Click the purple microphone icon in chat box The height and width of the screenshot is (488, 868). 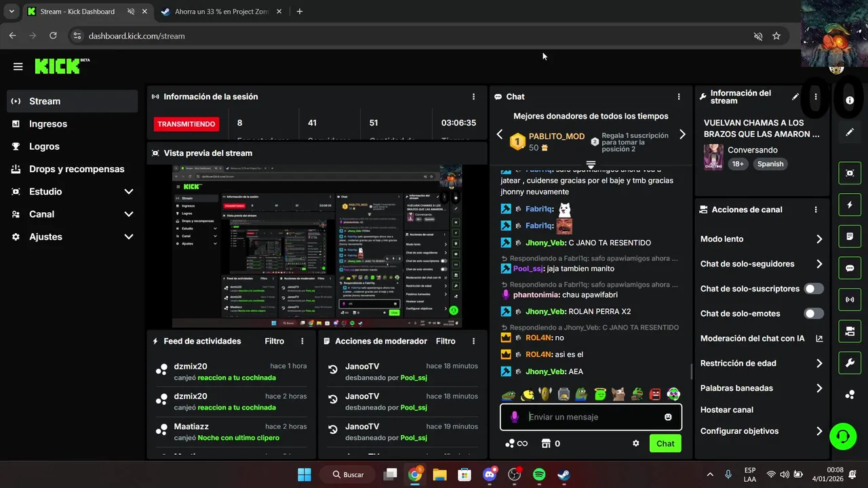pyautogui.click(x=515, y=417)
